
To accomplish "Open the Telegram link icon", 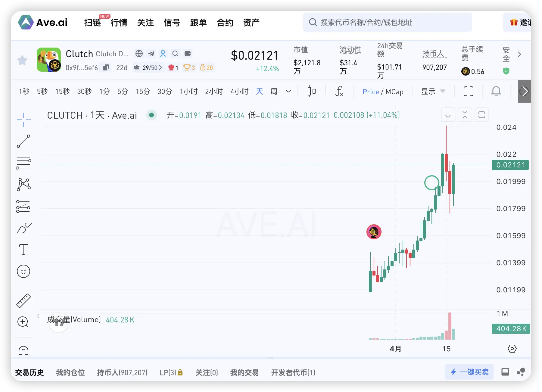I will click(151, 54).
